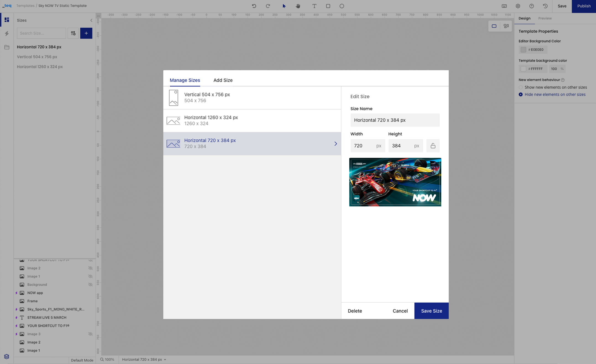Select the rectangle shape tool

point(328,6)
